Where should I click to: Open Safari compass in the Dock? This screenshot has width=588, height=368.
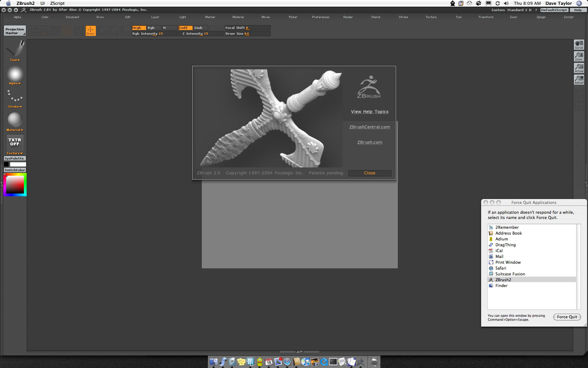[287, 362]
